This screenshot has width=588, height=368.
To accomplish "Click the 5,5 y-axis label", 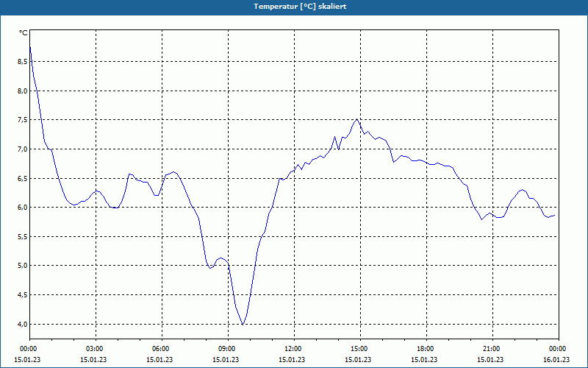I will 22,236.
